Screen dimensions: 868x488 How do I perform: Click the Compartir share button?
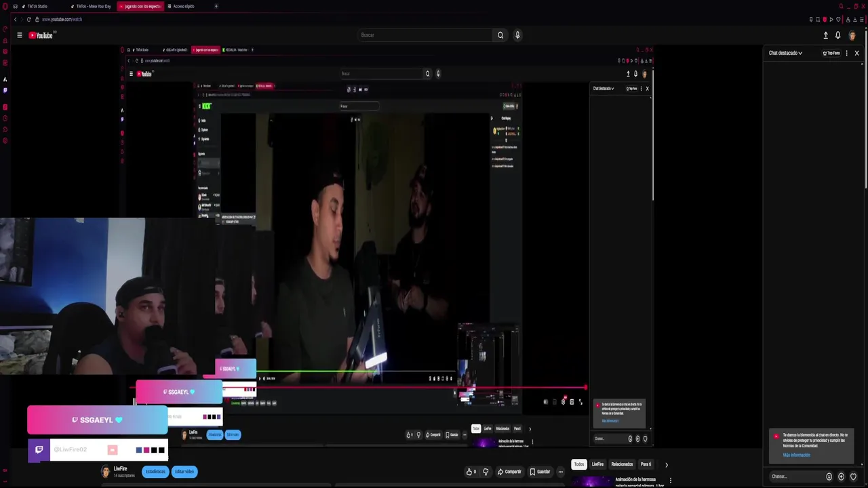click(509, 472)
